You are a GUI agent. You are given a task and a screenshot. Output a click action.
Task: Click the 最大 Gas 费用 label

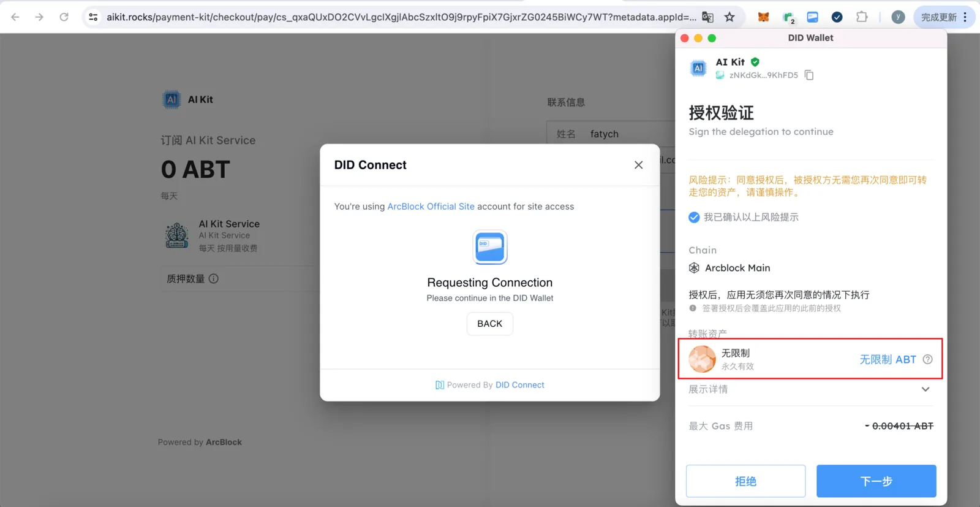[721, 426]
